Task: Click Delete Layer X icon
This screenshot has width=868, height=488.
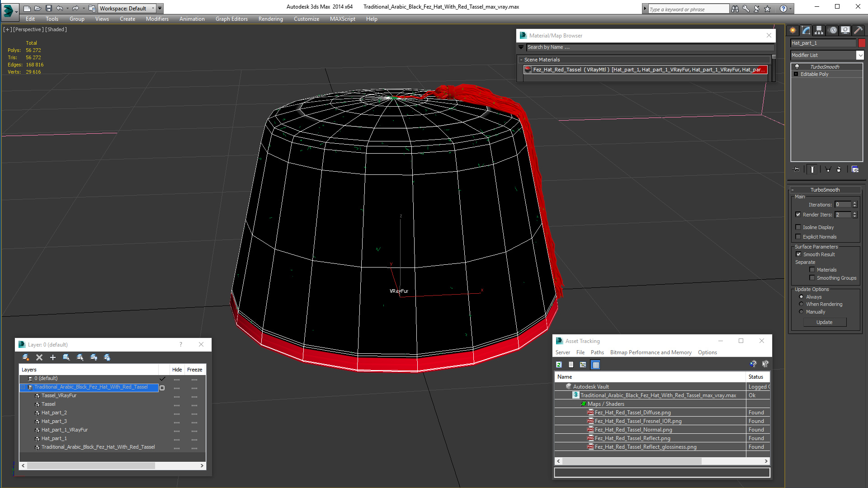Action: [39, 357]
